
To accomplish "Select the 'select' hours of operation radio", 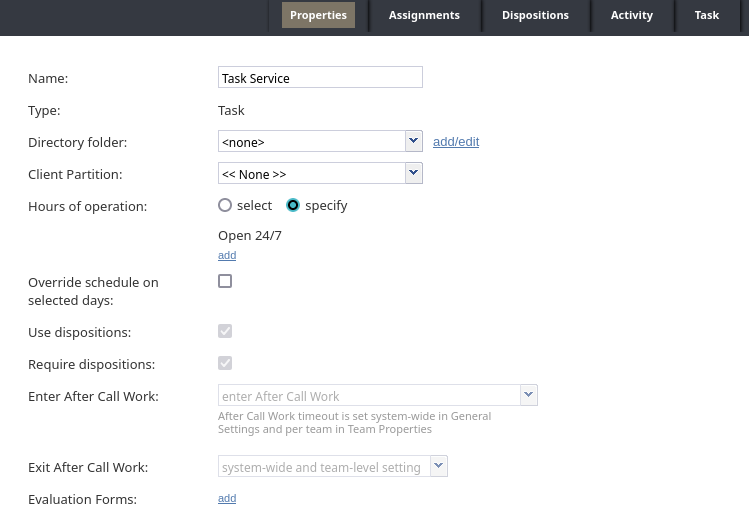I will coord(225,205).
